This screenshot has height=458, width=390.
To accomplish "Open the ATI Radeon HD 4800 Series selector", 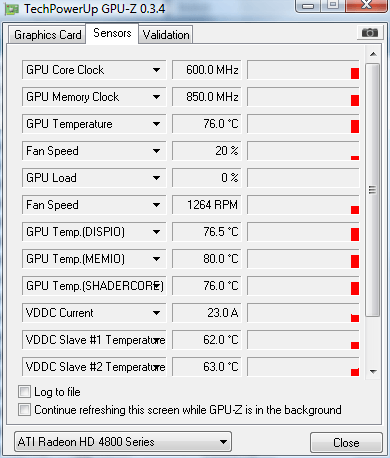I will 123,442.
